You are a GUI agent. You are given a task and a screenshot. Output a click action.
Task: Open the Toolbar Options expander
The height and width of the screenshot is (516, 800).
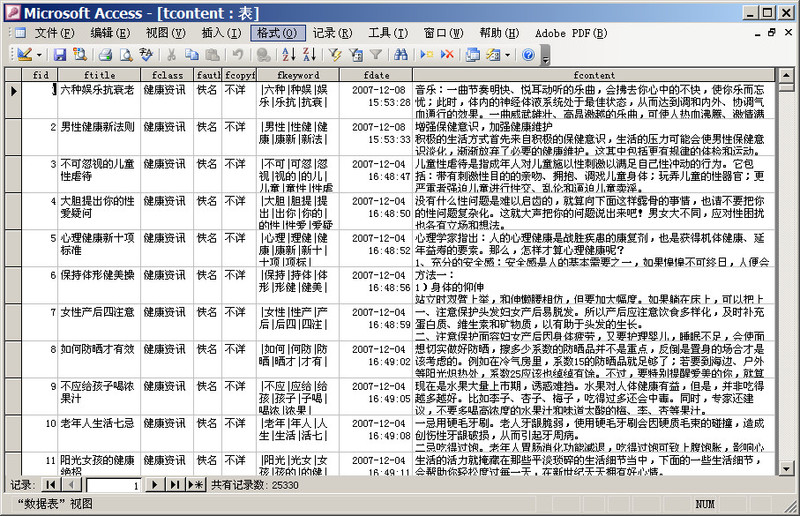click(545, 55)
